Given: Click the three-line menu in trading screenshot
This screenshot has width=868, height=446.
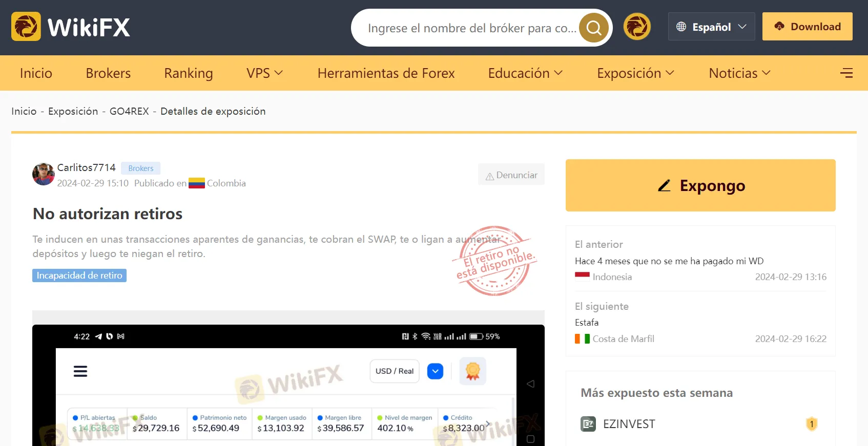Looking at the screenshot, I should (80, 371).
